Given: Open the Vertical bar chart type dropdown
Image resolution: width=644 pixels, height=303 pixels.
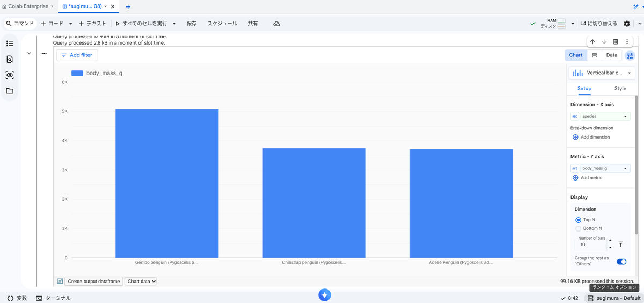Looking at the screenshot, I should pyautogui.click(x=602, y=73).
